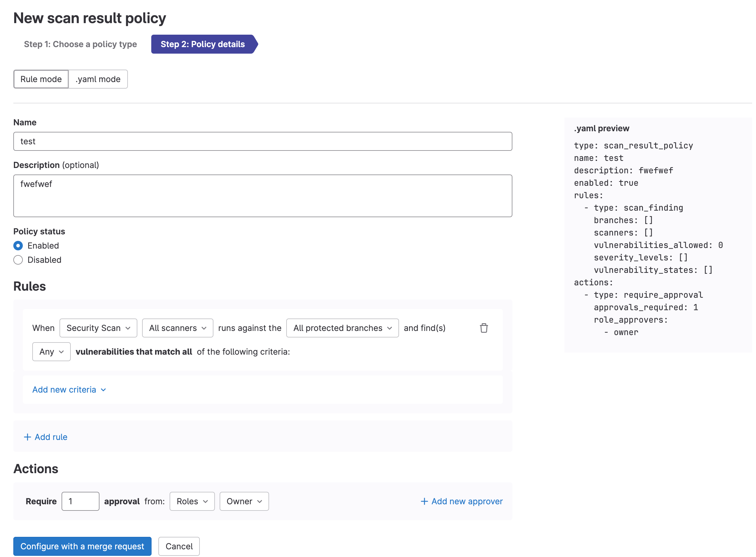Open the Security Scan dropdown

98,328
